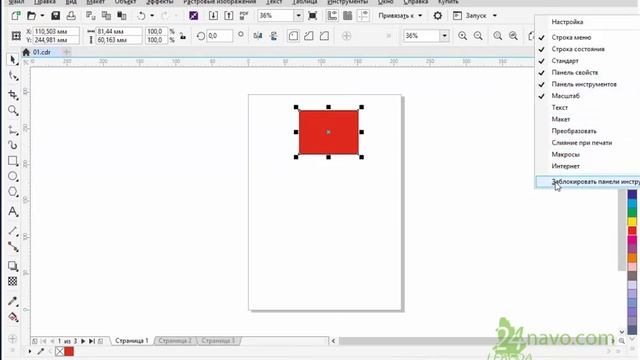Select the Crop tool in the toolbox

point(13,95)
